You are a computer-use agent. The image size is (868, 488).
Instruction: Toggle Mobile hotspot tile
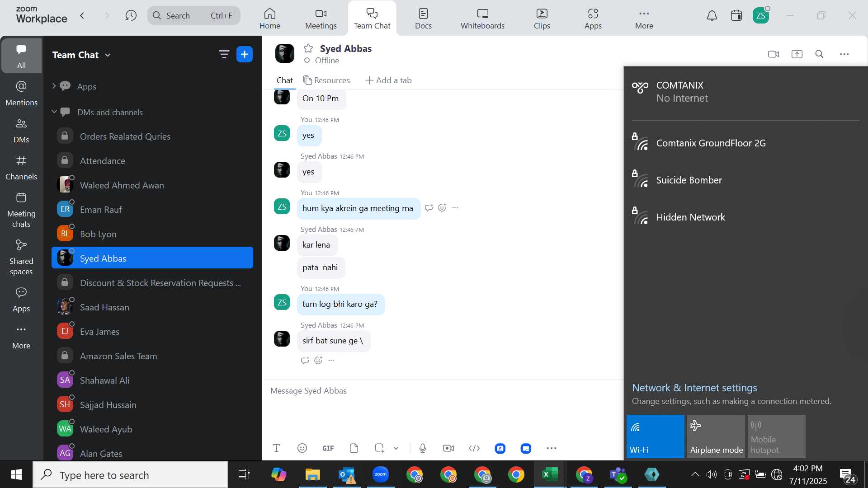[777, 436]
